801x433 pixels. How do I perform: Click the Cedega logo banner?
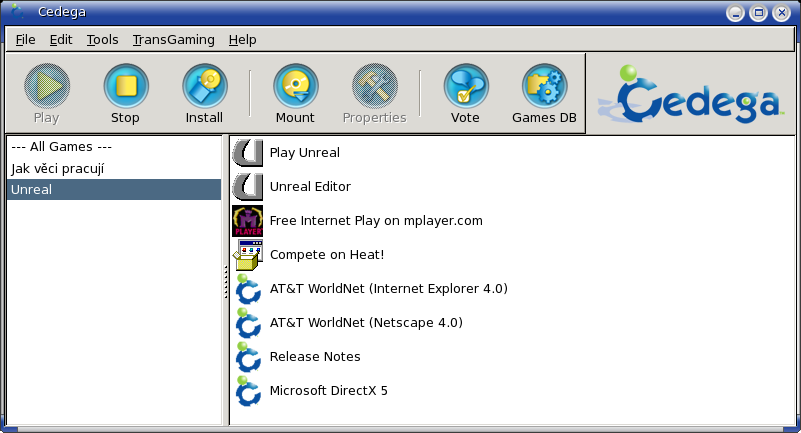click(x=690, y=94)
